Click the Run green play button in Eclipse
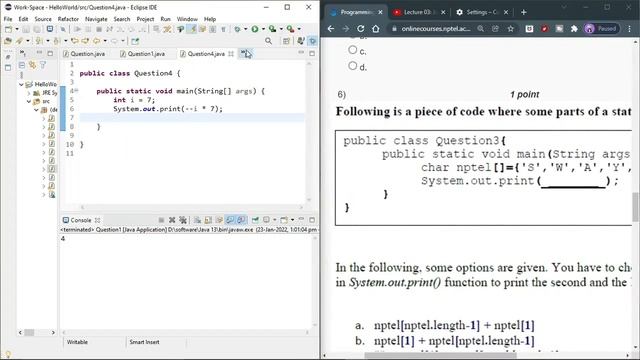The width and height of the screenshot is (640, 360). pyautogui.click(x=255, y=29)
